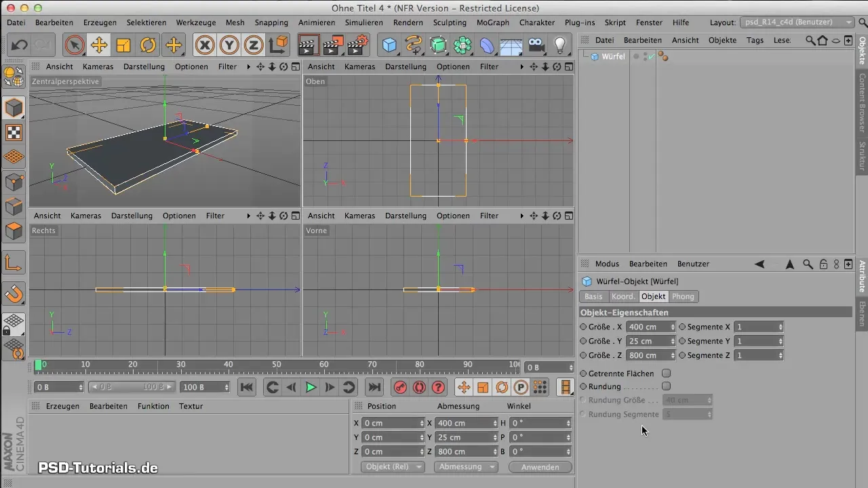Image resolution: width=868 pixels, height=488 pixels.
Task: Step Segmente X value spinner
Action: (x=781, y=327)
